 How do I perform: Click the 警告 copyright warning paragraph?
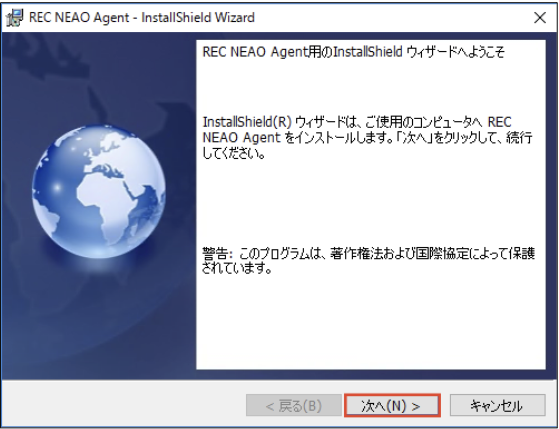368,260
